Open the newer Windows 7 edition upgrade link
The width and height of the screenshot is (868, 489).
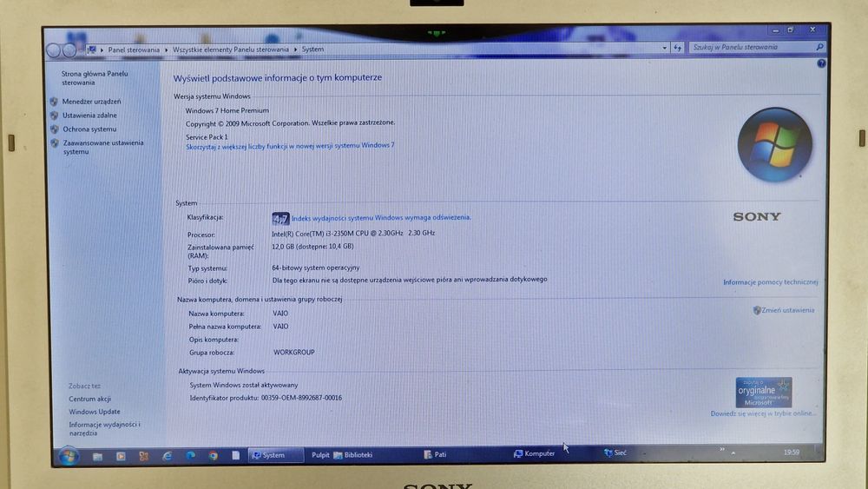click(x=290, y=146)
